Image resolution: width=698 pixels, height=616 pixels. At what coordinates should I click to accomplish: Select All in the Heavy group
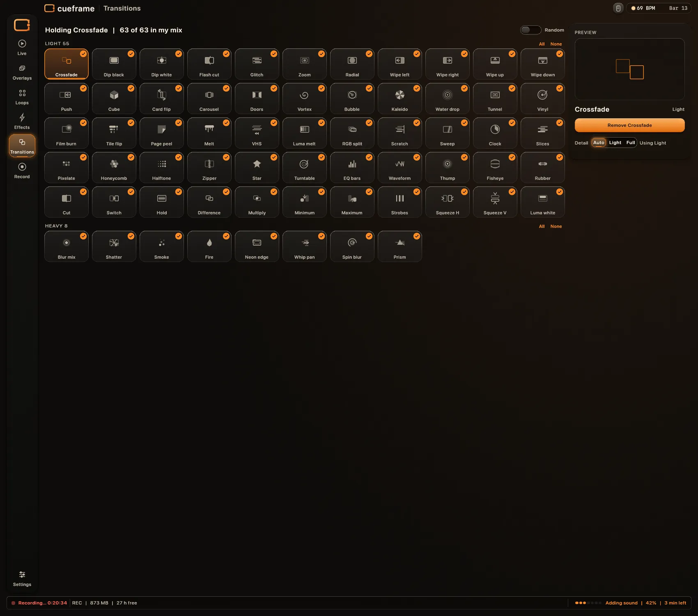click(542, 226)
